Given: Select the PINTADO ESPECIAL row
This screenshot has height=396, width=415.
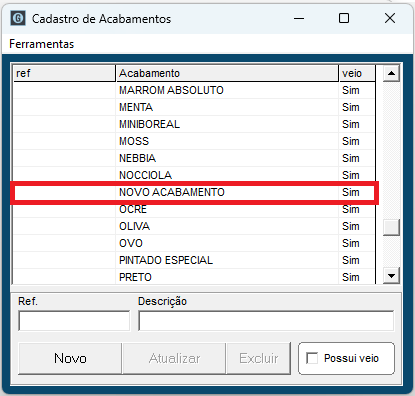Looking at the screenshot, I should point(194,260).
